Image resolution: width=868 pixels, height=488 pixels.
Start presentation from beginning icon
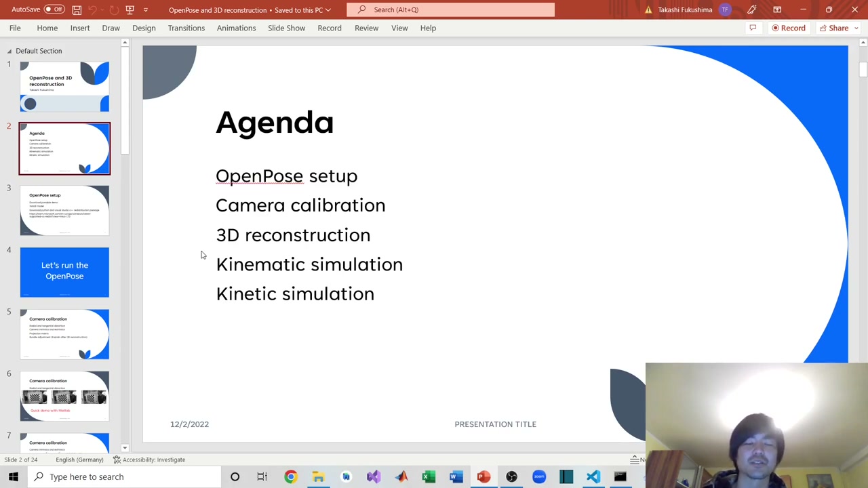pos(130,9)
